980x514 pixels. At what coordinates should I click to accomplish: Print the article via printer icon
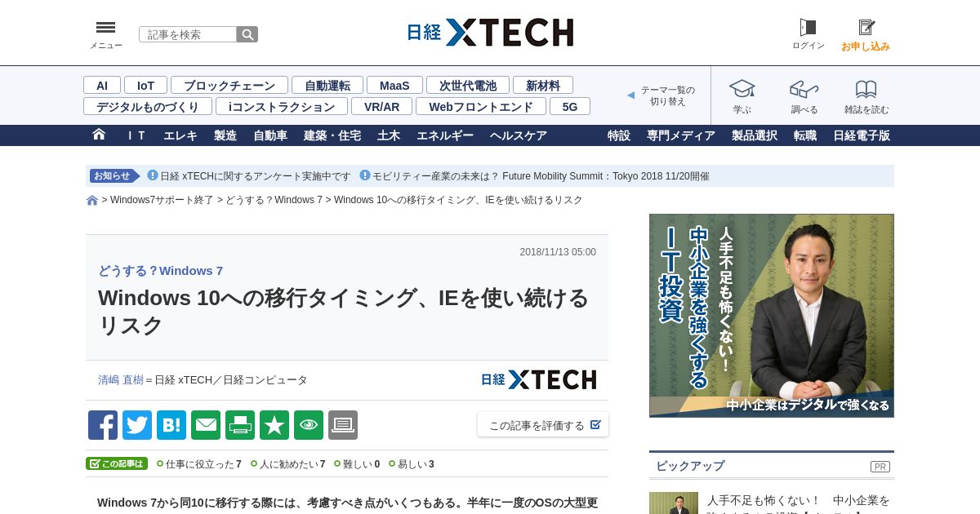[x=240, y=425]
